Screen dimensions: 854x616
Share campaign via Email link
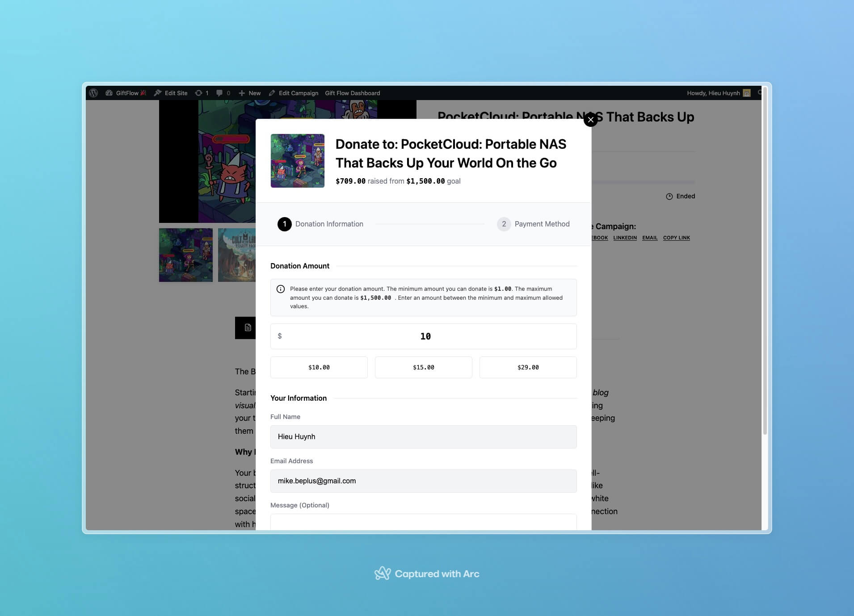tap(650, 238)
